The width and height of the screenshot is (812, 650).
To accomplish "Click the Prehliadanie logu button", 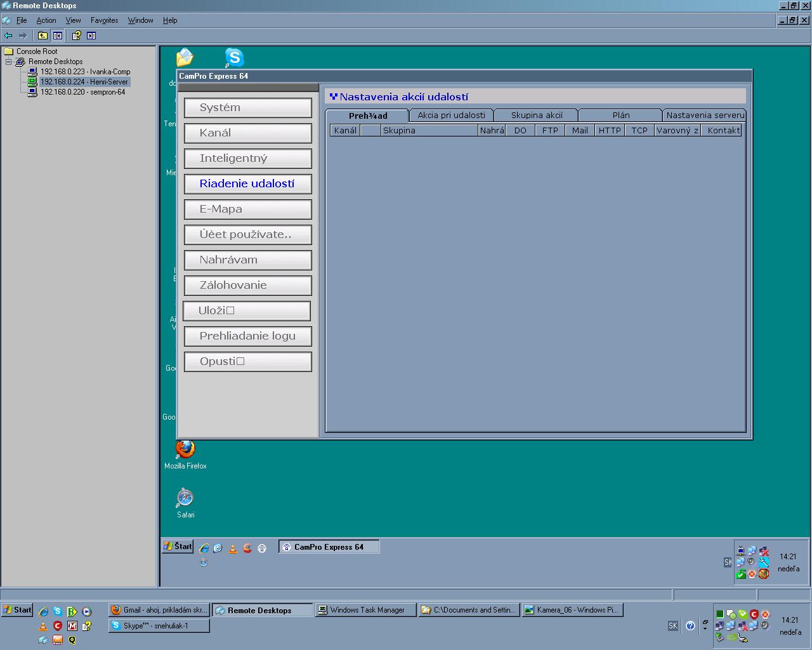I will click(x=247, y=336).
